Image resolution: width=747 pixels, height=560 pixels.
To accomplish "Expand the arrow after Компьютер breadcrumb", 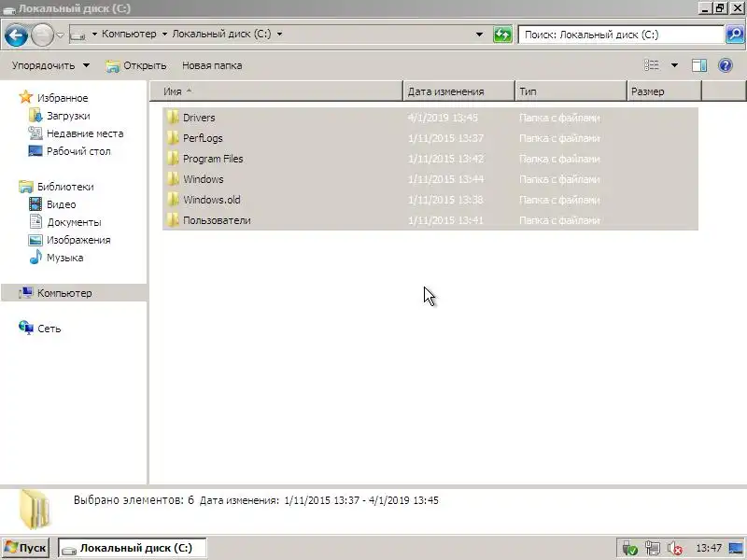I will [164, 35].
